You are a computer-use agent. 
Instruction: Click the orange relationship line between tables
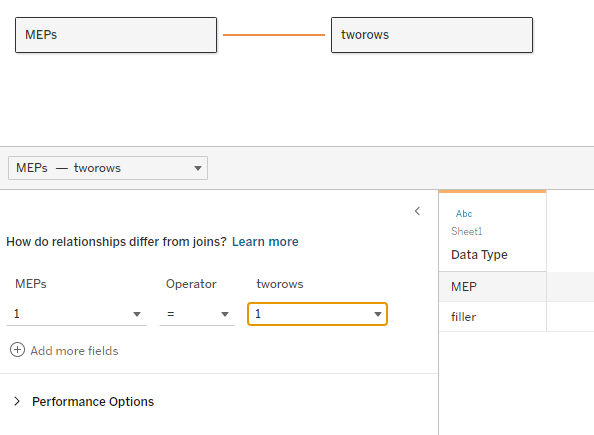(x=274, y=35)
